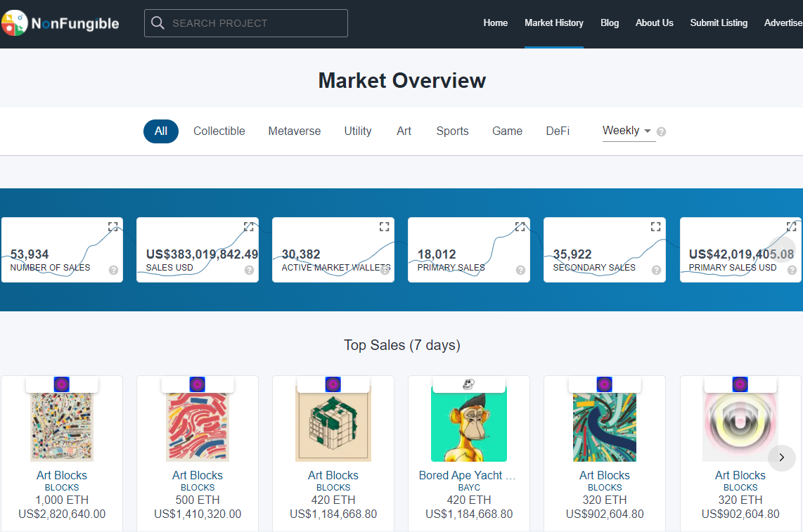Filter by Collectible category
Screen dimensions: 803x532
219,131
